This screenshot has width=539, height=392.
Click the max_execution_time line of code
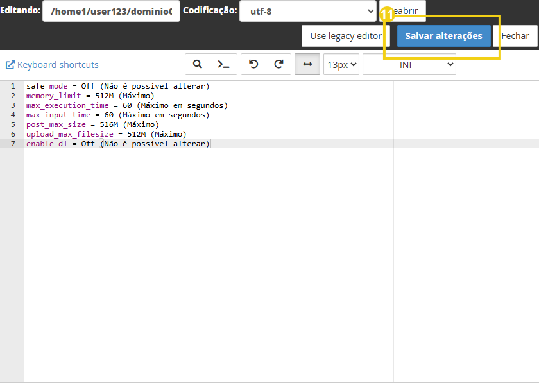127,105
